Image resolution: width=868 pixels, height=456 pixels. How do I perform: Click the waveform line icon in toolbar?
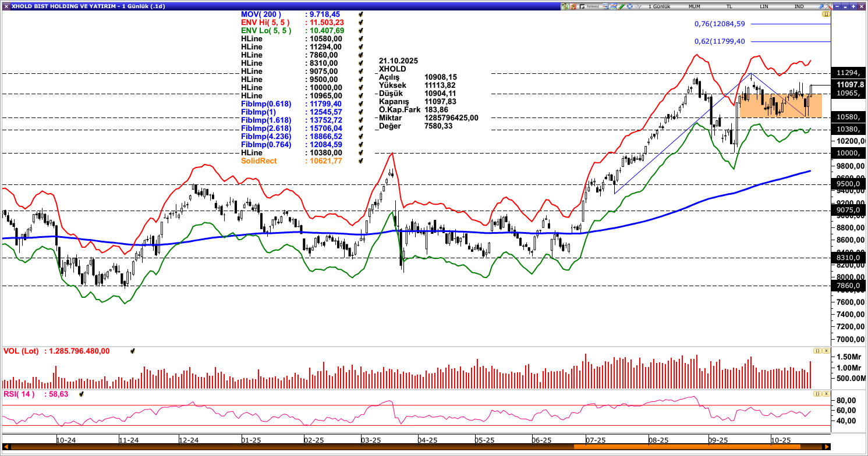point(638,6)
